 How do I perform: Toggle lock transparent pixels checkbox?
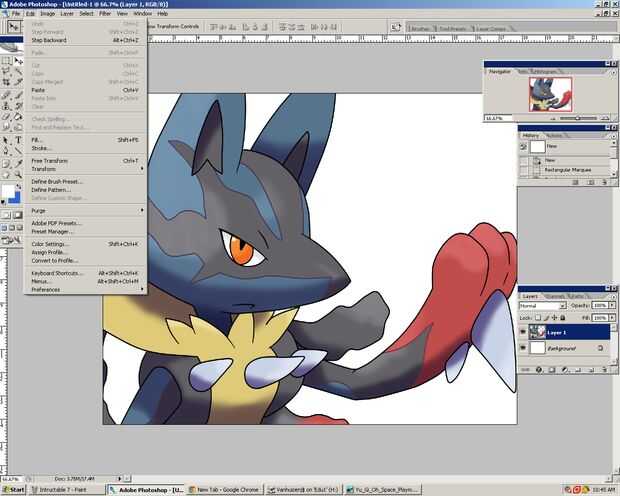click(x=538, y=317)
